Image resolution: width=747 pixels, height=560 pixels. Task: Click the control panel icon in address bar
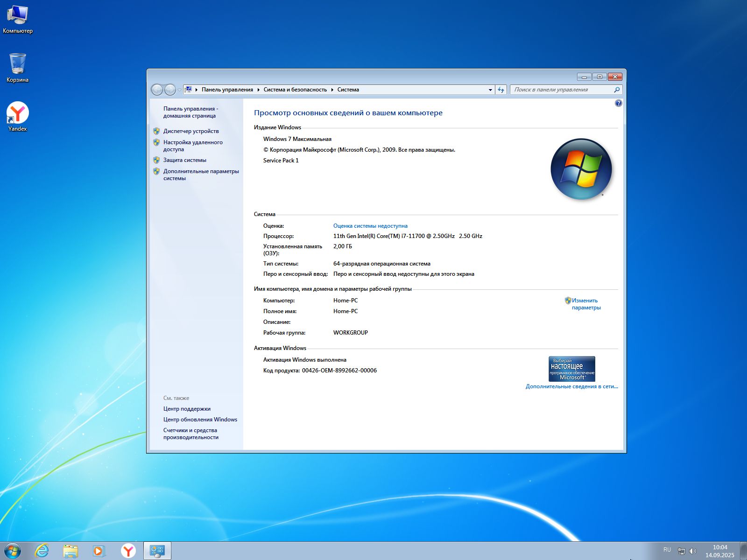click(188, 90)
